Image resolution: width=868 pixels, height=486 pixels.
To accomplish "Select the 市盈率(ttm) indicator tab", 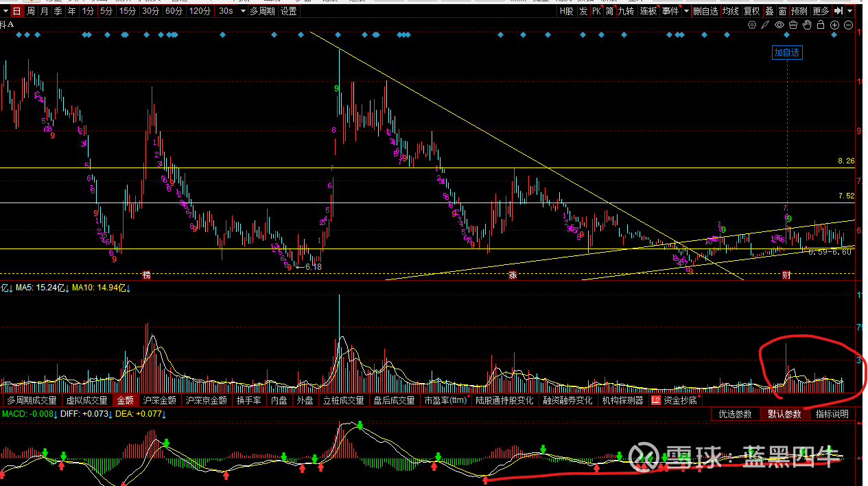I will [x=446, y=400].
